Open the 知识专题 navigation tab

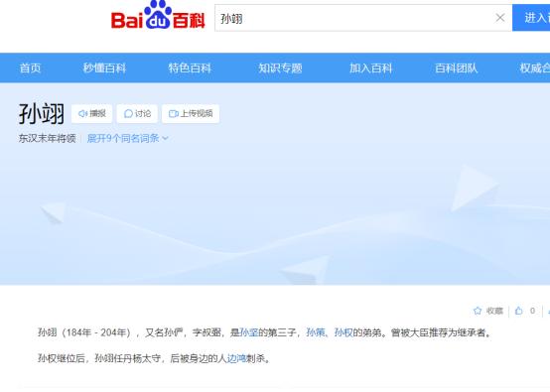(x=280, y=68)
